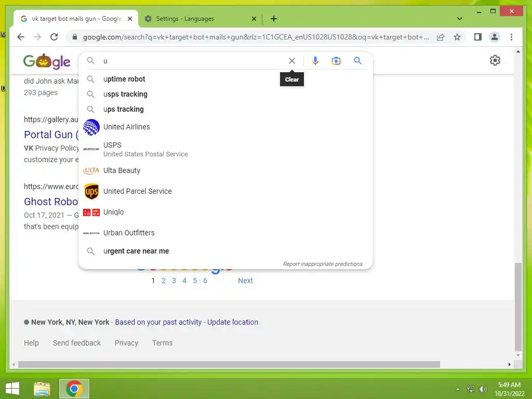
Task: Click Report inappropriate predictions link
Action: pos(323,264)
